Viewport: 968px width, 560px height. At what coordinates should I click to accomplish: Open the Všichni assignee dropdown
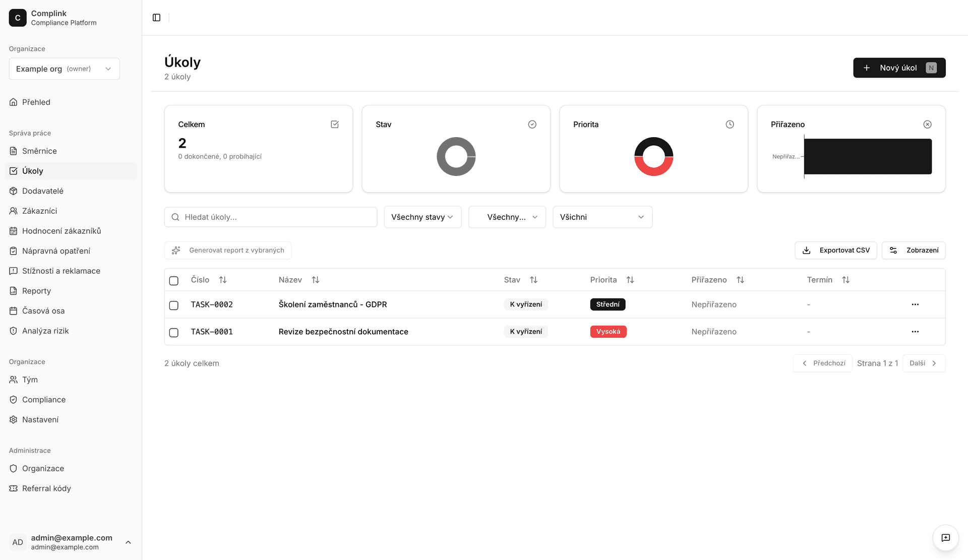point(602,217)
